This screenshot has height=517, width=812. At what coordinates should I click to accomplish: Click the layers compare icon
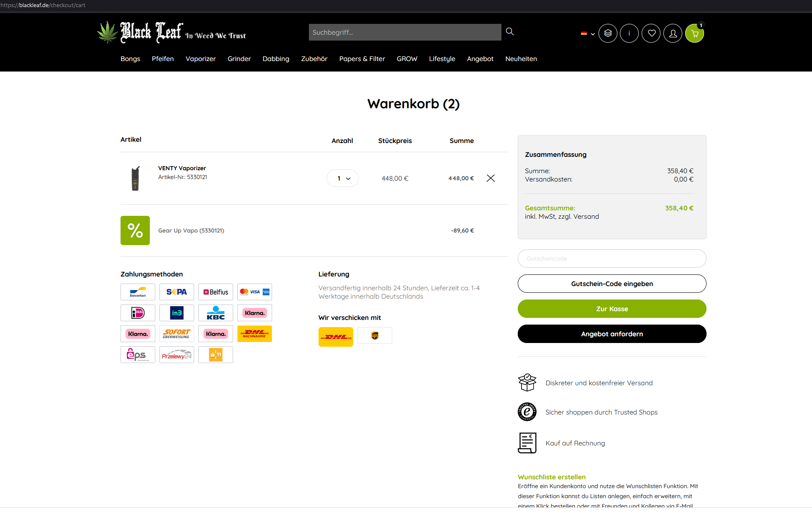tap(608, 33)
